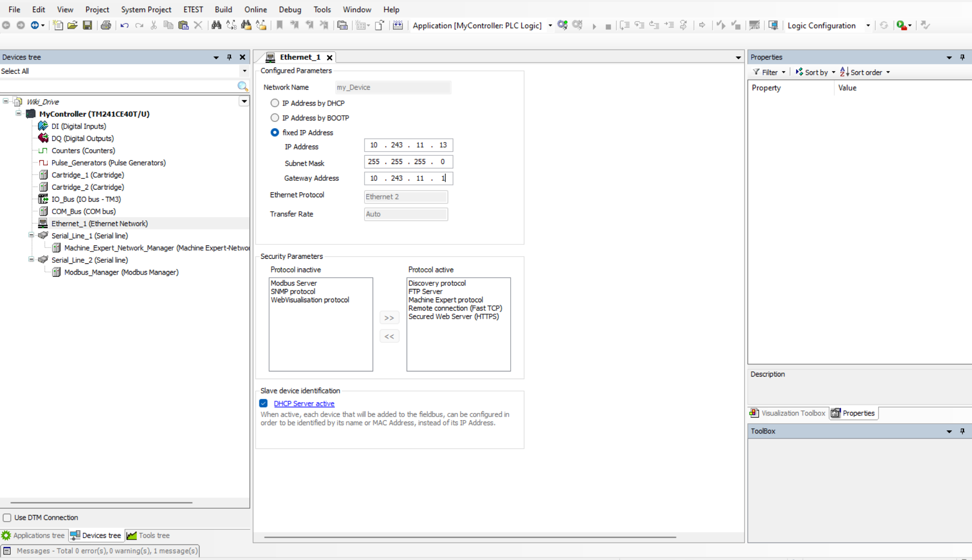The height and width of the screenshot is (560, 972).
Task: Click the search magnifier in Devices tree
Action: coord(242,86)
